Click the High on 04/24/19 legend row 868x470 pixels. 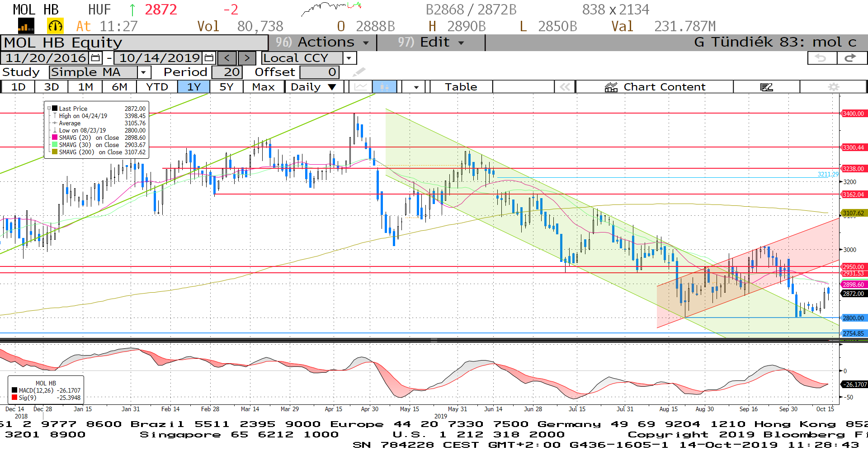[x=99, y=116]
